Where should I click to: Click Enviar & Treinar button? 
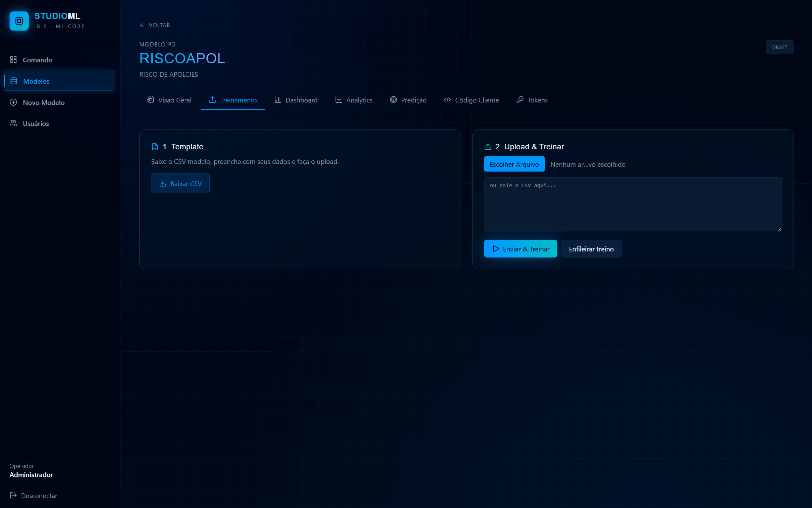point(520,249)
